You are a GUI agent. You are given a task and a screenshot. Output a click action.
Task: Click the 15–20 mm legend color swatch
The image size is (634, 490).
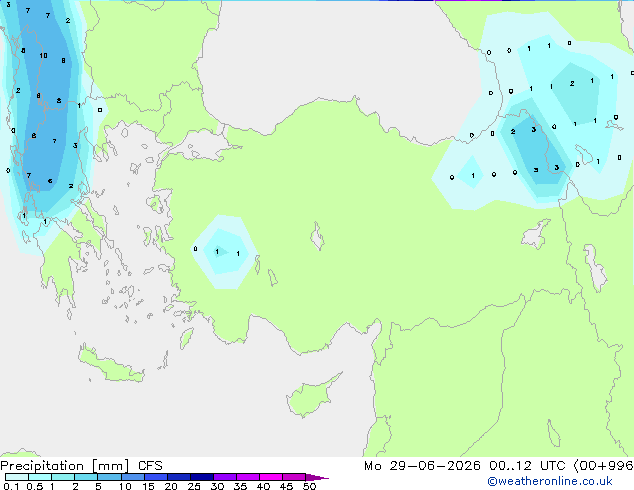[x=156, y=477]
